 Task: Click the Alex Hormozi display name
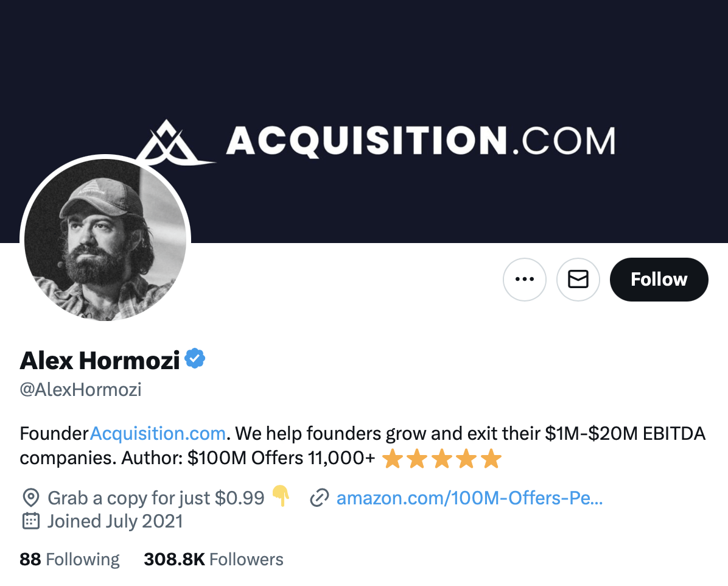pos(100,361)
